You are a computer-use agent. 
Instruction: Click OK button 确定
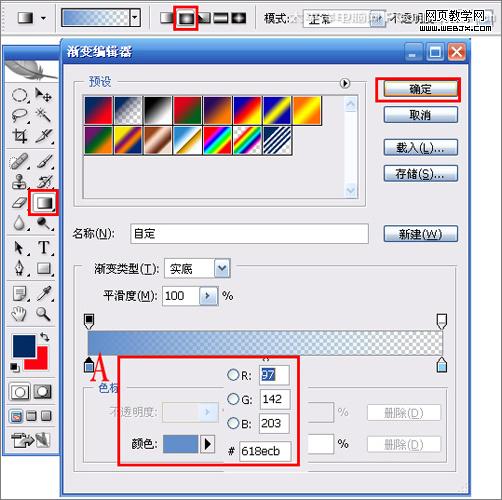[420, 89]
